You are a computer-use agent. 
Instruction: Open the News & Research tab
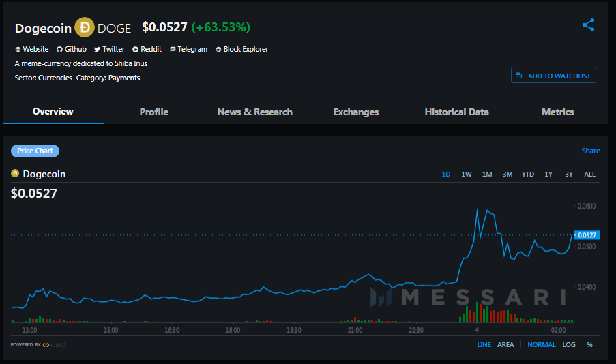point(255,112)
